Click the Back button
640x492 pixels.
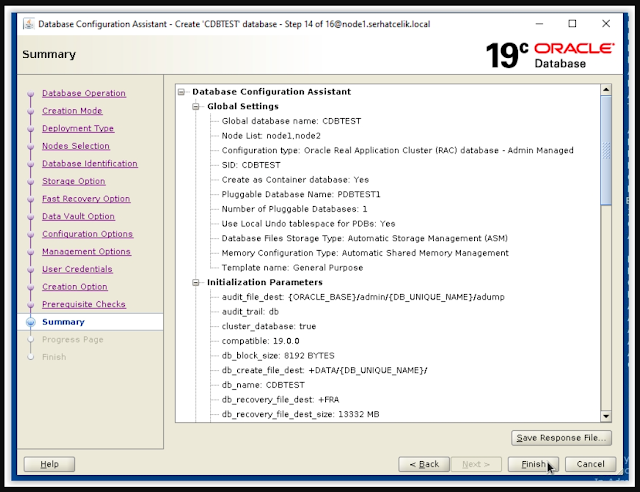point(424,464)
